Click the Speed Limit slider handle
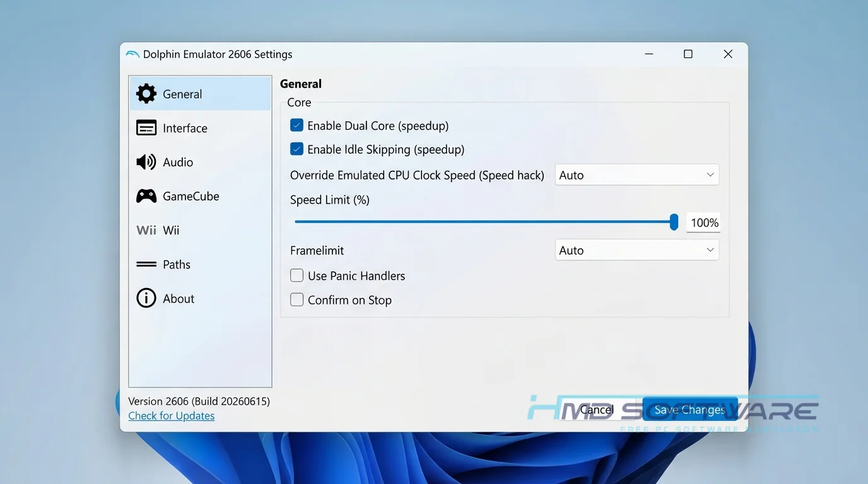This screenshot has width=868, height=484. (x=674, y=222)
